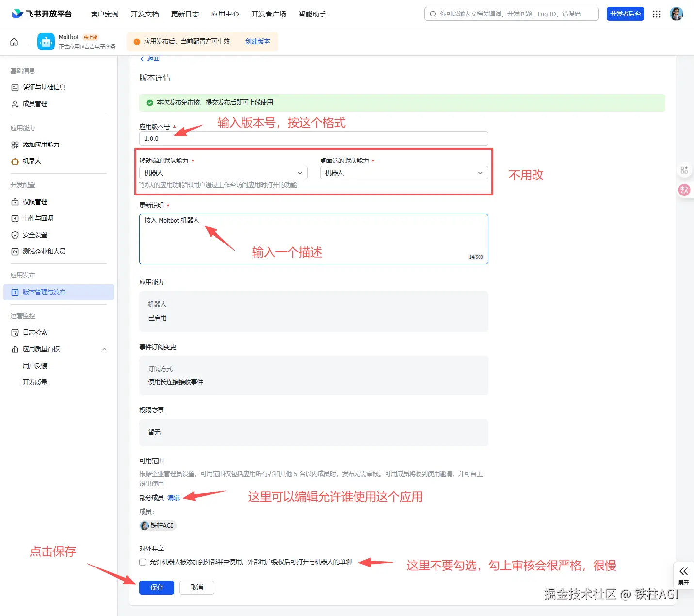Click the floating widget grid icon

pyautogui.click(x=684, y=170)
